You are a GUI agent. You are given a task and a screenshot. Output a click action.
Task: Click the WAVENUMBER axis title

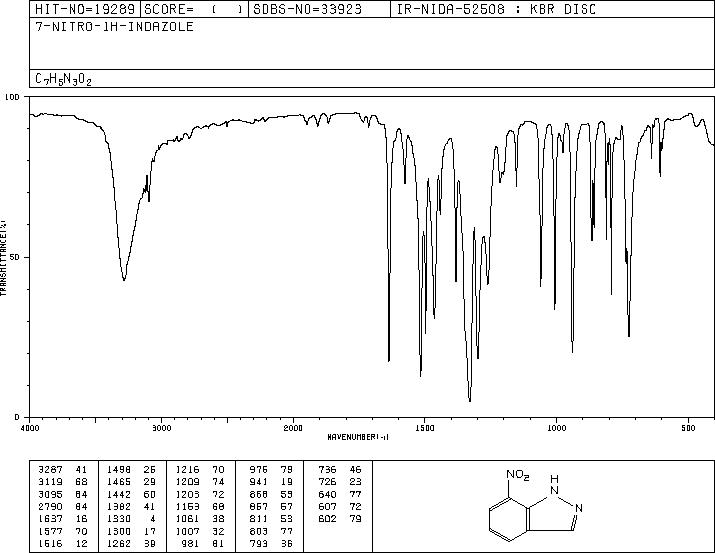[x=358, y=437]
